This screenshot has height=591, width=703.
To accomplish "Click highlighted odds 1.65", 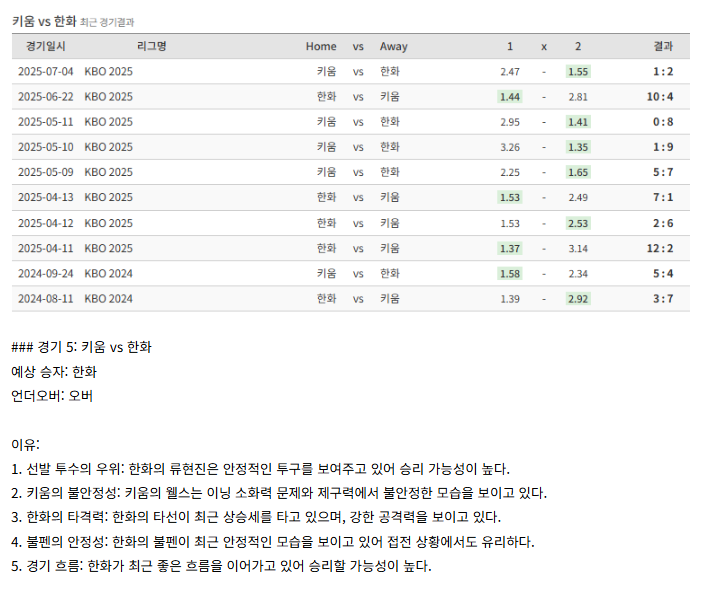I will [x=578, y=172].
